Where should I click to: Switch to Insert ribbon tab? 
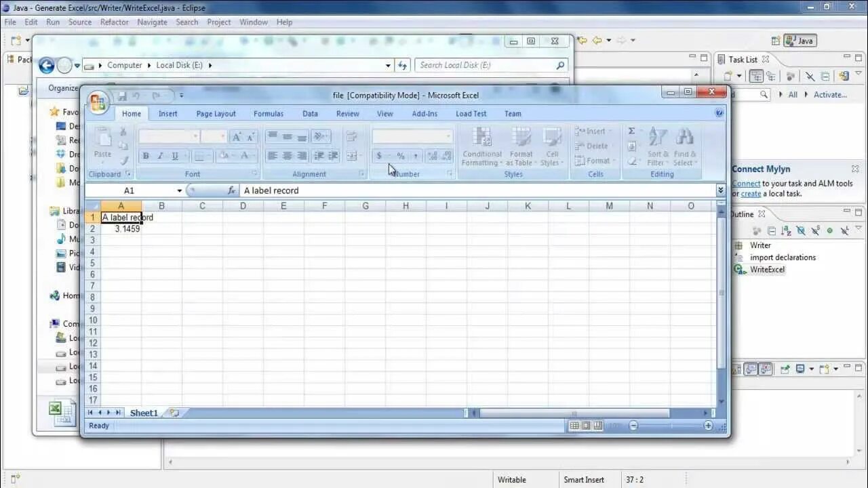click(x=168, y=114)
